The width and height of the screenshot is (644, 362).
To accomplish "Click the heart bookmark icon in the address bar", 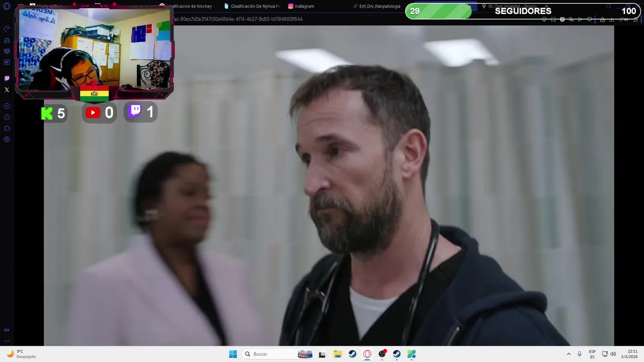I will [589, 19].
